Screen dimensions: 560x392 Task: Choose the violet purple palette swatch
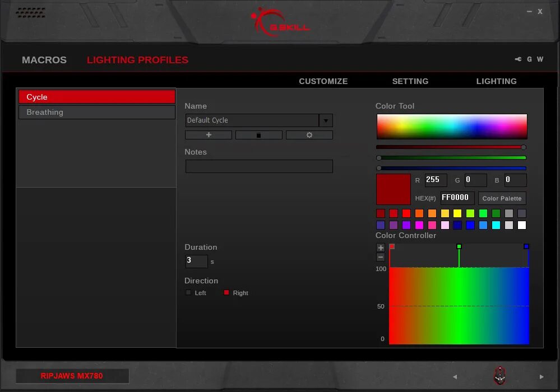[x=406, y=225]
